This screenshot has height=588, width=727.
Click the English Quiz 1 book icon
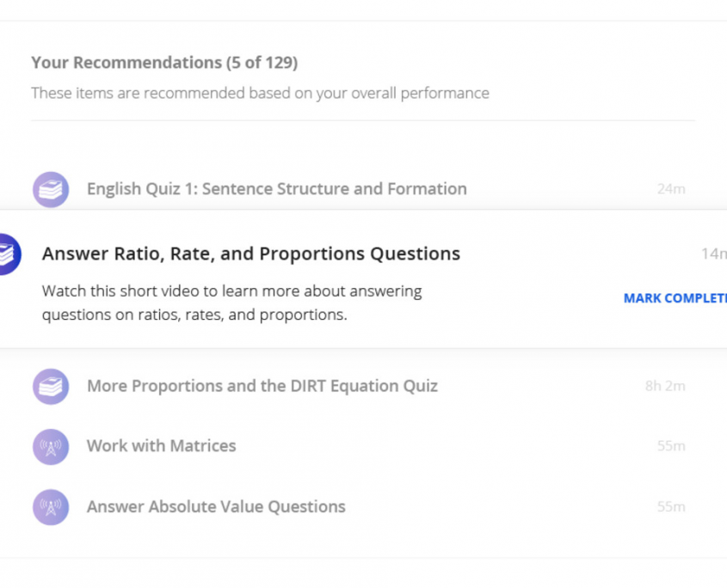point(51,189)
